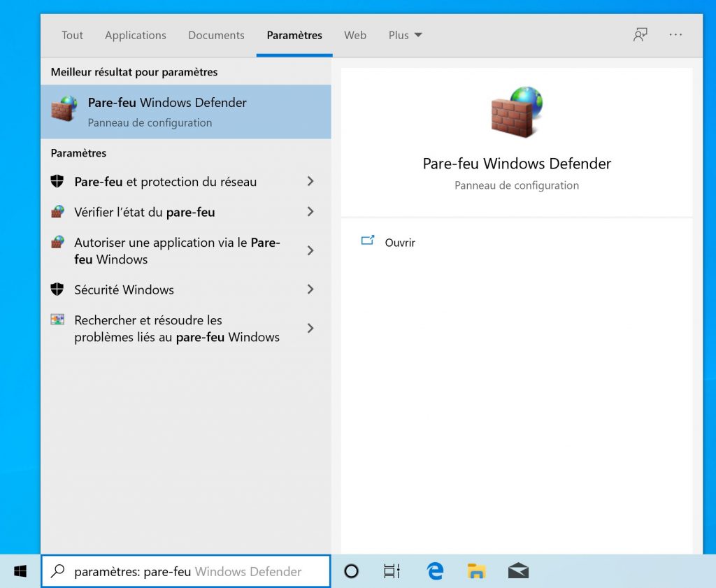This screenshot has height=588, width=716.
Task: Click Meilleur résultat pour paramètres heading
Action: (x=134, y=72)
